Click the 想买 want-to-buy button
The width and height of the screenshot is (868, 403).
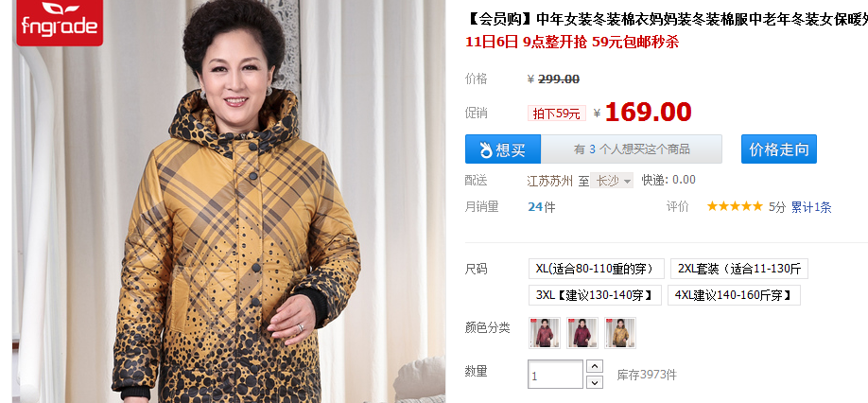(x=503, y=149)
